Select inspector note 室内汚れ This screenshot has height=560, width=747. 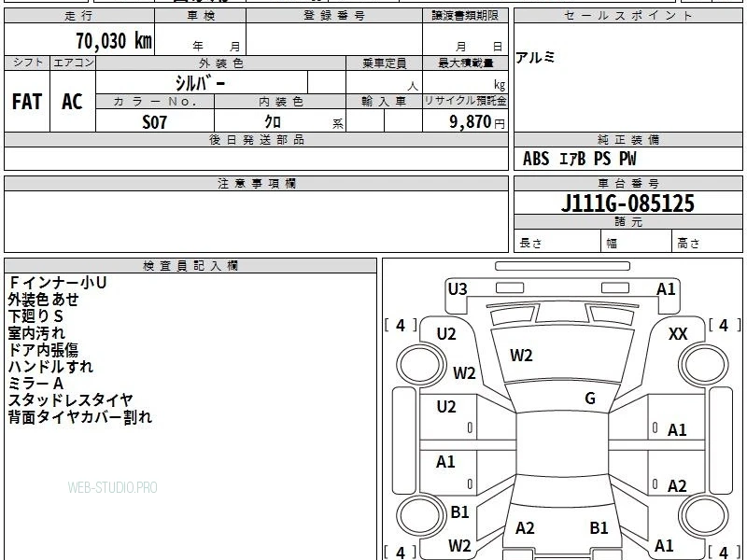click(36, 333)
